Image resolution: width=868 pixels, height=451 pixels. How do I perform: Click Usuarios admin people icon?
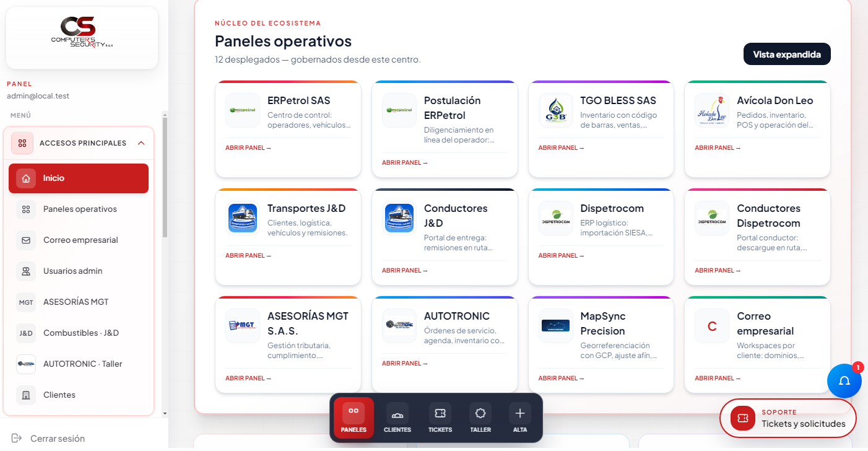click(x=26, y=271)
